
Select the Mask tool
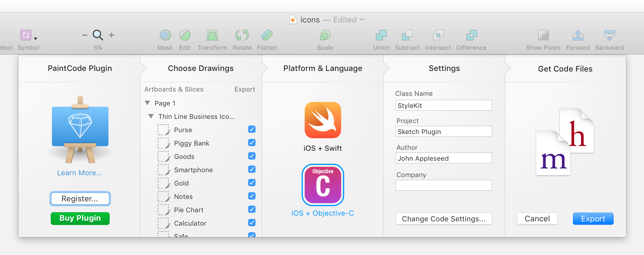tap(165, 35)
